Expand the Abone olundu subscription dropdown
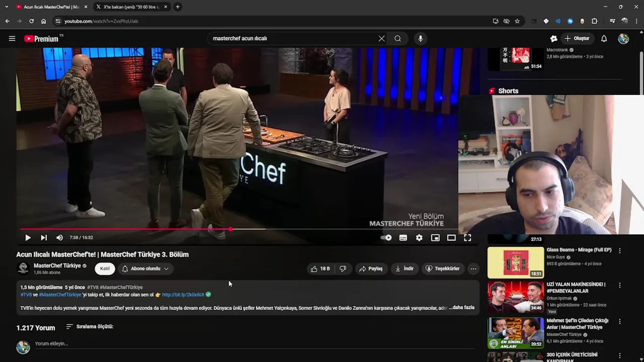The width and height of the screenshot is (644, 362). tap(145, 268)
